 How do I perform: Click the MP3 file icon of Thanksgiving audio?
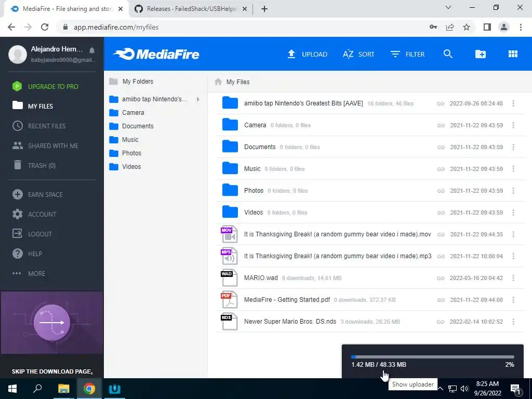(229, 256)
